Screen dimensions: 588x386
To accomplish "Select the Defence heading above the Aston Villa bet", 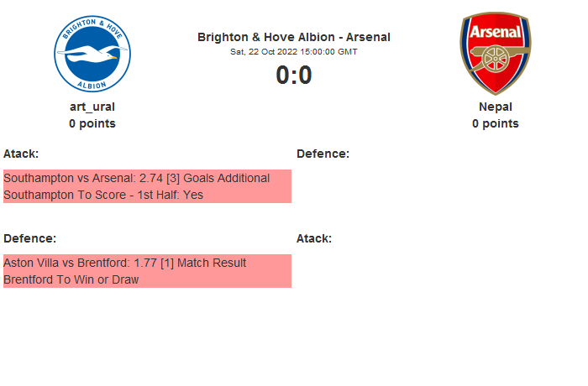I will click(29, 238).
